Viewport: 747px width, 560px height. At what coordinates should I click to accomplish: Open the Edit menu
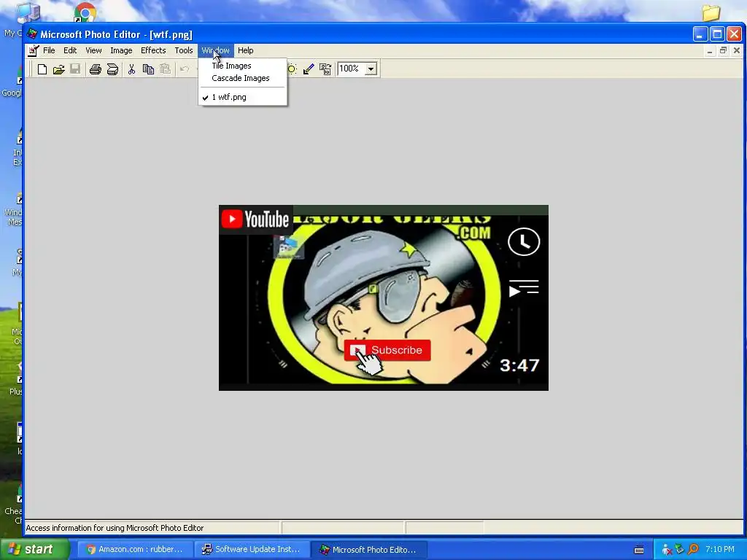click(x=70, y=50)
